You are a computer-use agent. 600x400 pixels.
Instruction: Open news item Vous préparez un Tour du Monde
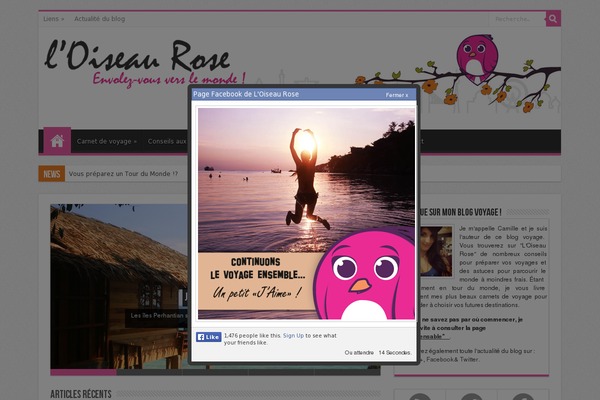[x=123, y=174]
